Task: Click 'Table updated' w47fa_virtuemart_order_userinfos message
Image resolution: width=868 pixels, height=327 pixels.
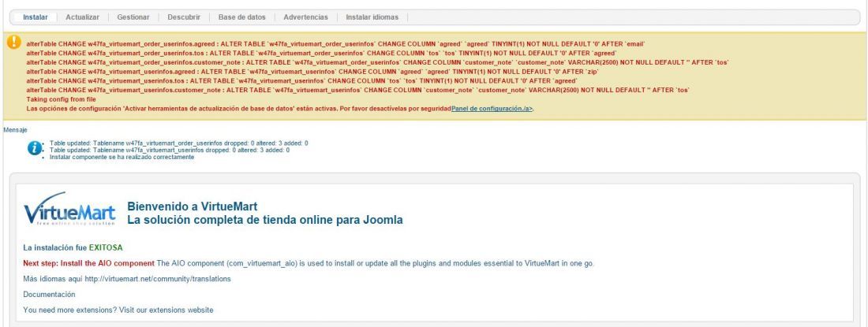Action: pos(179,143)
